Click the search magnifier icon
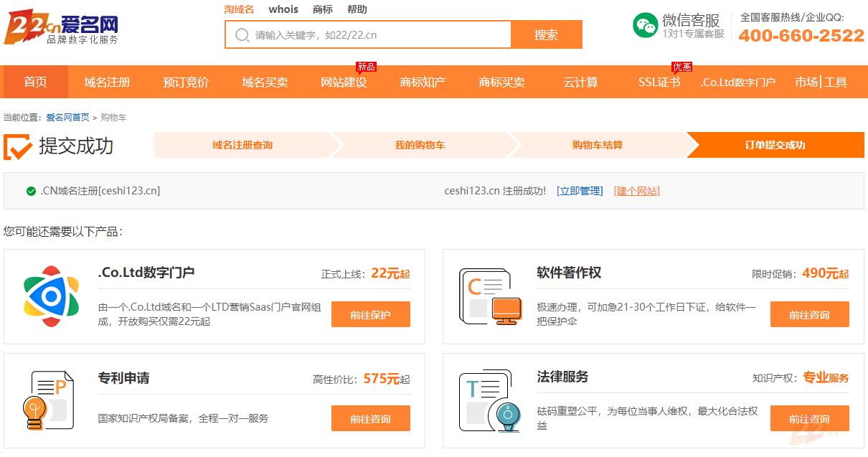 [242, 35]
